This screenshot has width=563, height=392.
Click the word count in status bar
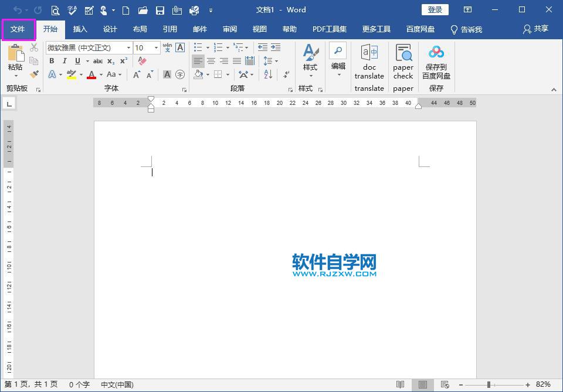pyautogui.click(x=78, y=385)
